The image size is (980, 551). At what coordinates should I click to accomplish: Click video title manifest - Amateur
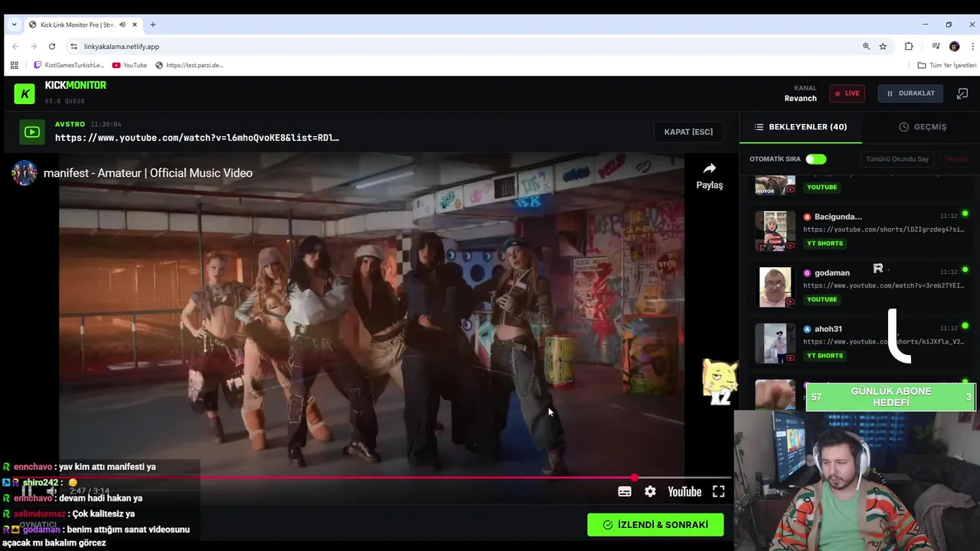[x=148, y=173]
